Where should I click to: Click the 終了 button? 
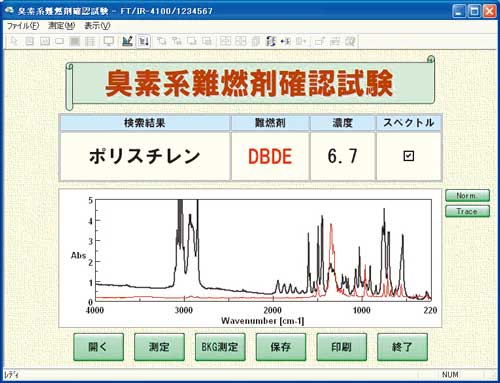pyautogui.click(x=402, y=347)
